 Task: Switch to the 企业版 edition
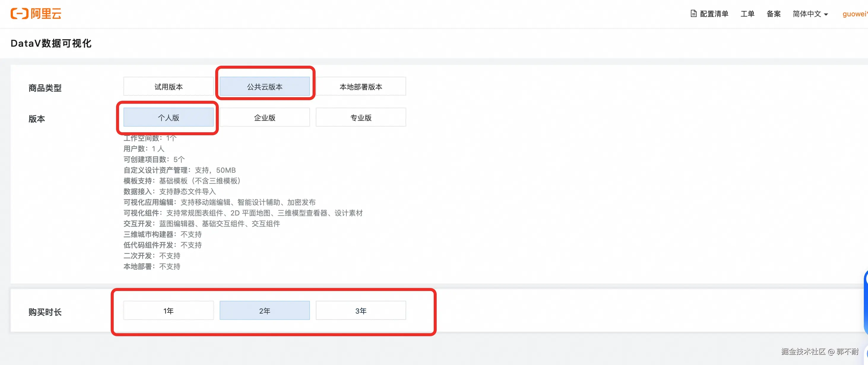pyautogui.click(x=264, y=117)
